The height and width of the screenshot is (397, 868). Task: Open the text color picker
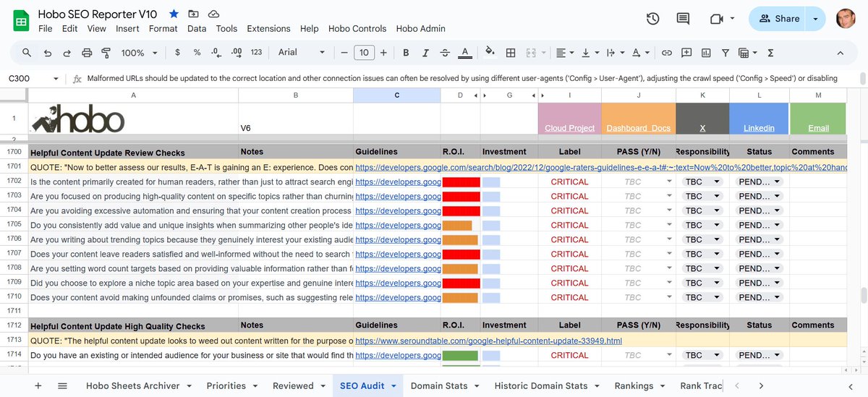[x=465, y=53]
